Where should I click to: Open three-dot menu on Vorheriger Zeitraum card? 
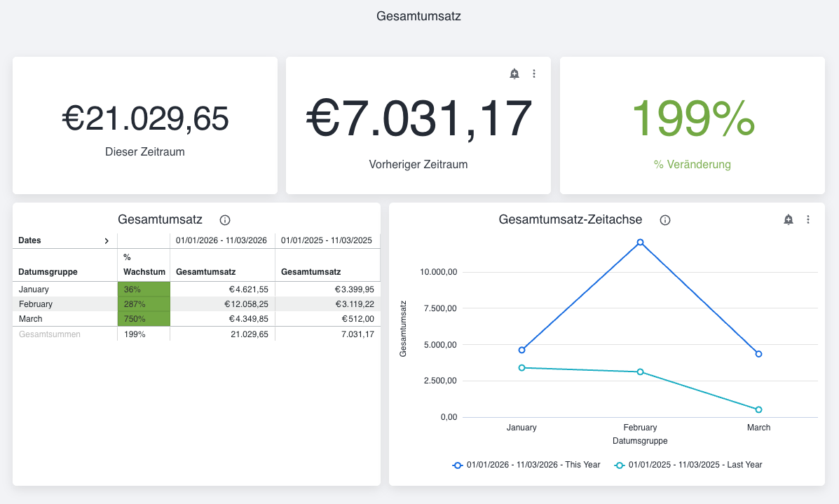(x=534, y=74)
